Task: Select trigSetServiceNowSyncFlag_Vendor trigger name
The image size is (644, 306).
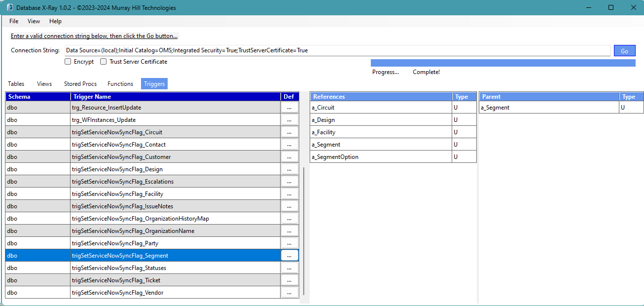Action: 175,292
